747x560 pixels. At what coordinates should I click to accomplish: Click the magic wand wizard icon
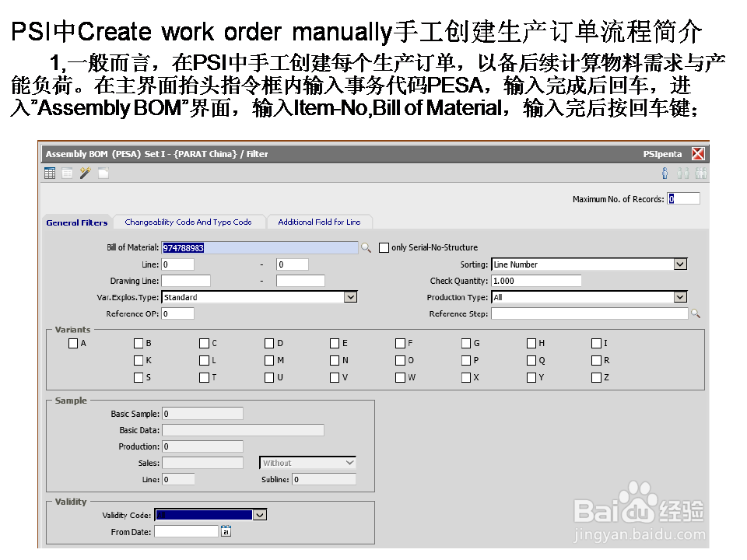click(86, 173)
